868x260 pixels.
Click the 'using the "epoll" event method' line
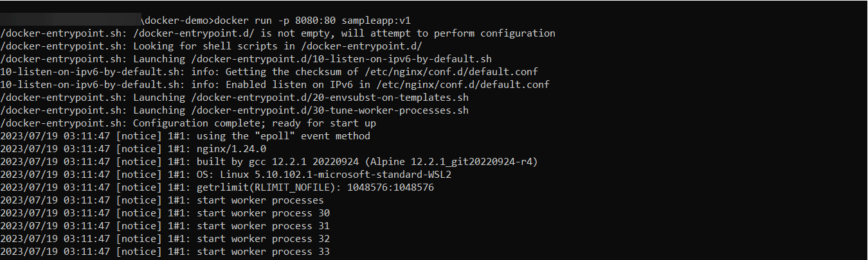tap(283, 136)
